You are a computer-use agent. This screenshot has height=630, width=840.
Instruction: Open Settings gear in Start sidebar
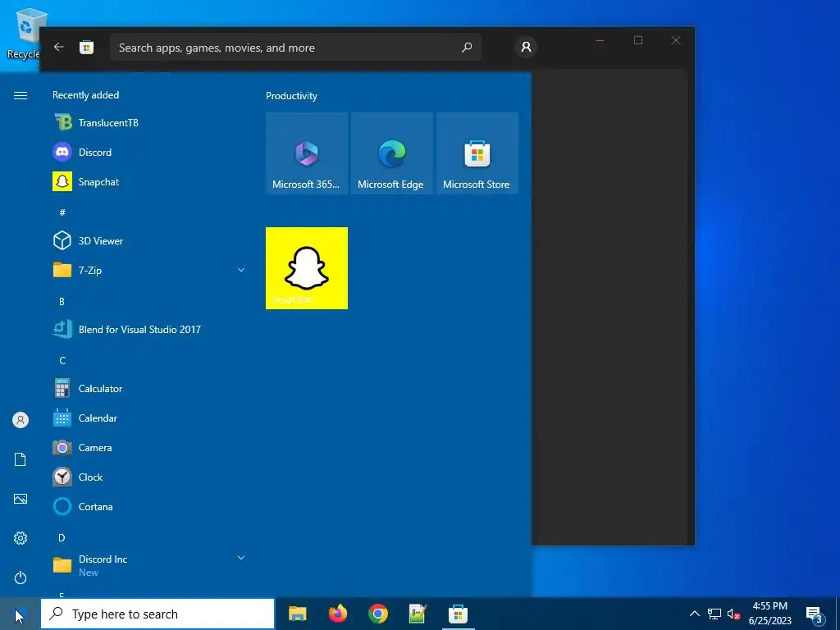pos(21,538)
